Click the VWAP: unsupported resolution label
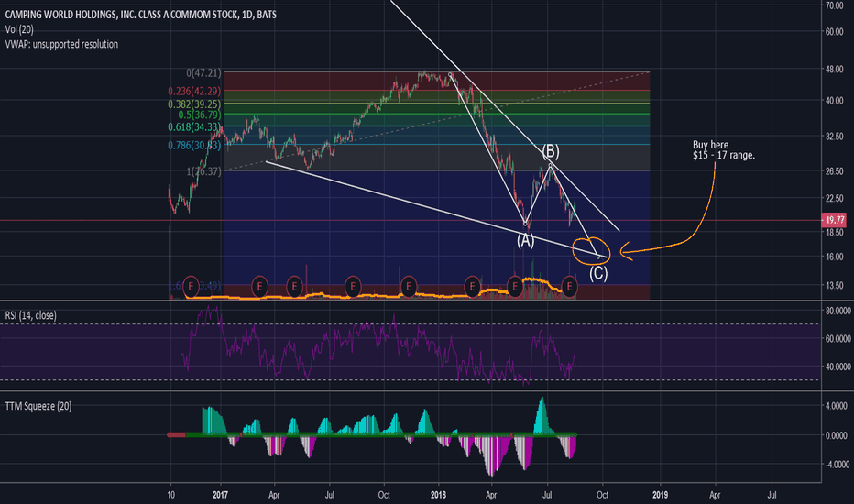Viewport: 854px width, 504px height. [61, 44]
